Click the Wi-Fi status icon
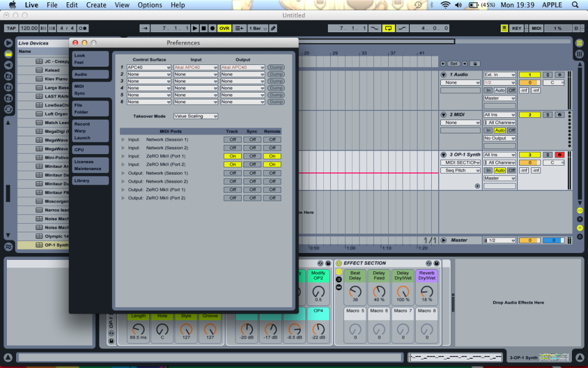The height and width of the screenshot is (368, 588). tap(445, 5)
